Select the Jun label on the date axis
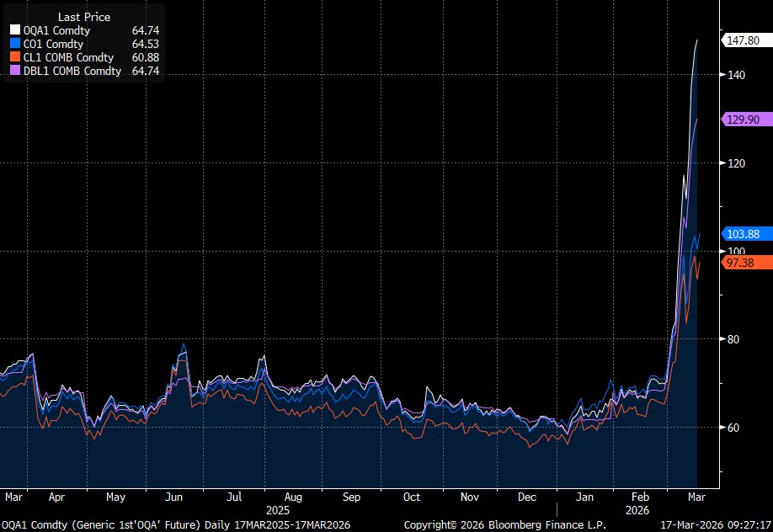773x532 pixels. [x=174, y=497]
